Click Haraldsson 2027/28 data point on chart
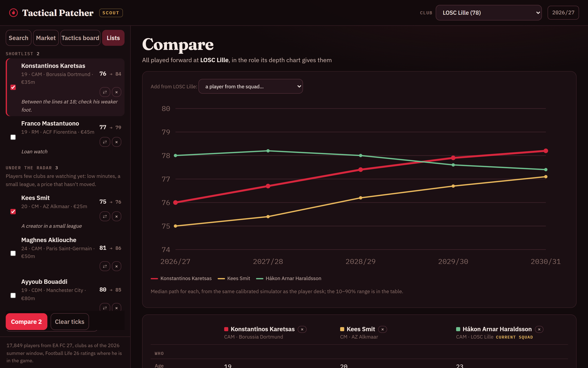Image resolution: width=588 pixels, height=368 pixels. click(268, 151)
